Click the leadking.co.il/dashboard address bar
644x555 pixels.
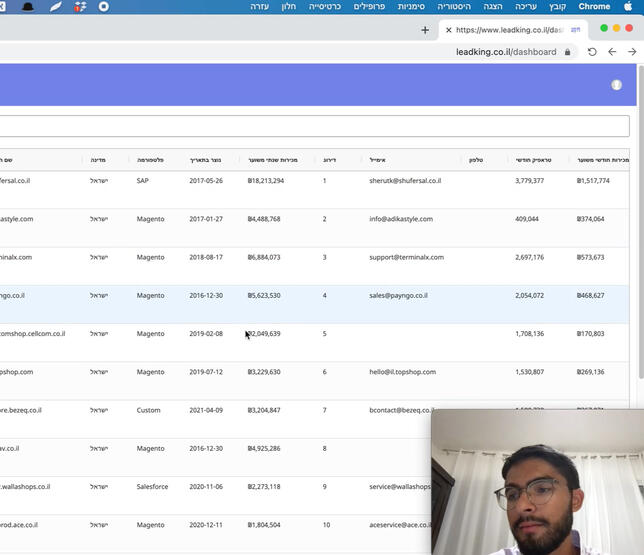[505, 52]
